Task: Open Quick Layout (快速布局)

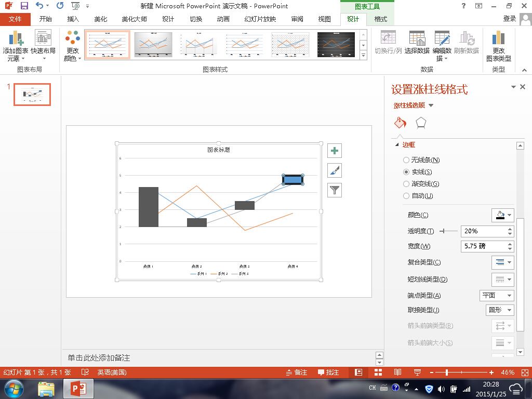Action: coord(43,45)
